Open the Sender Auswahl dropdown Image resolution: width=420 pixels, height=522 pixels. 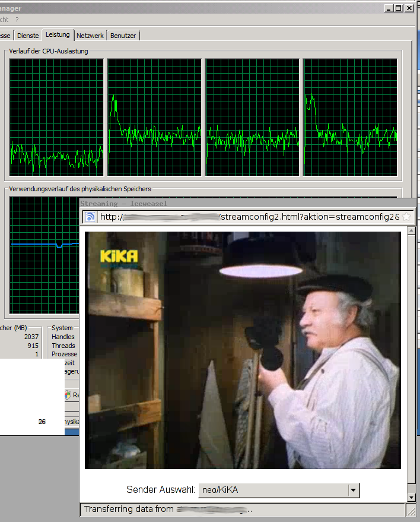pos(279,491)
